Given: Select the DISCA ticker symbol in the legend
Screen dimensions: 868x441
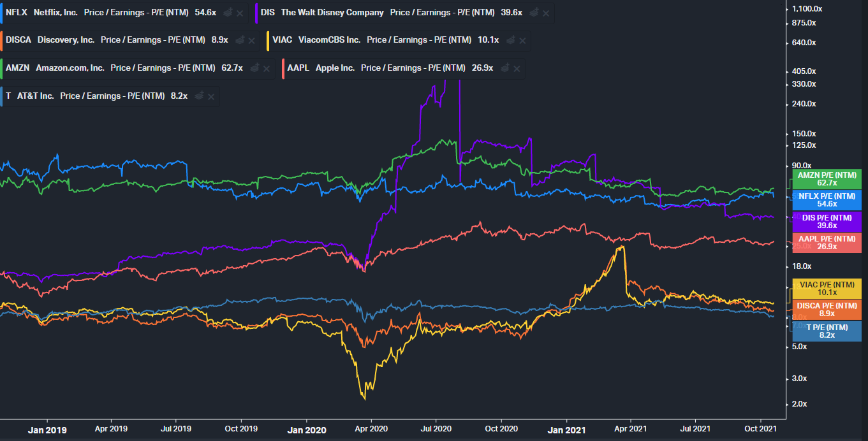Looking at the screenshot, I should [x=18, y=40].
